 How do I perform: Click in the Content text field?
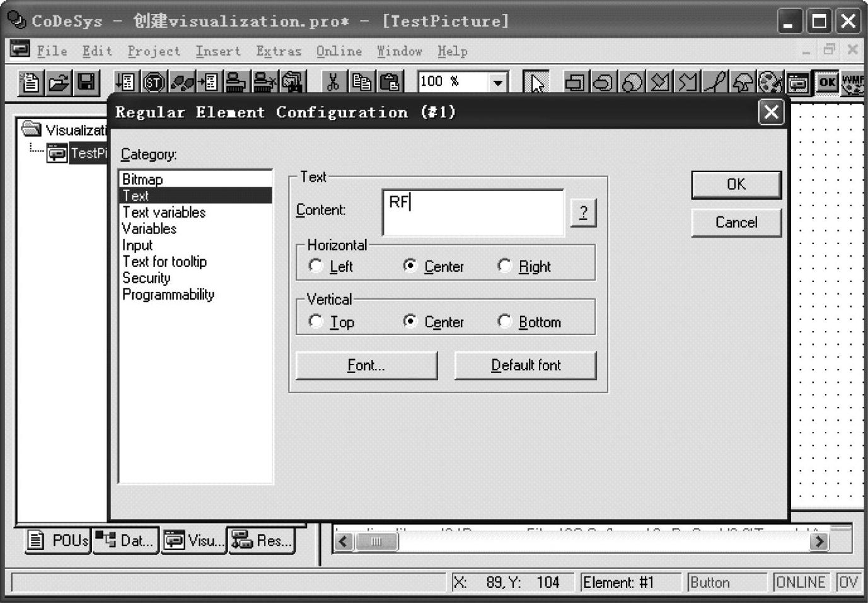pos(473,213)
